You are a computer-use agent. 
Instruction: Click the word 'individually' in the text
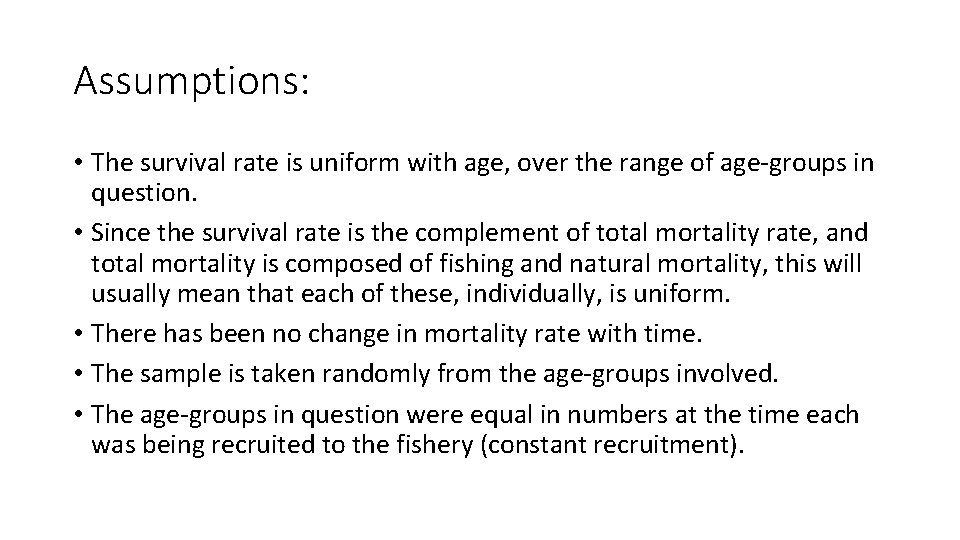(536, 294)
